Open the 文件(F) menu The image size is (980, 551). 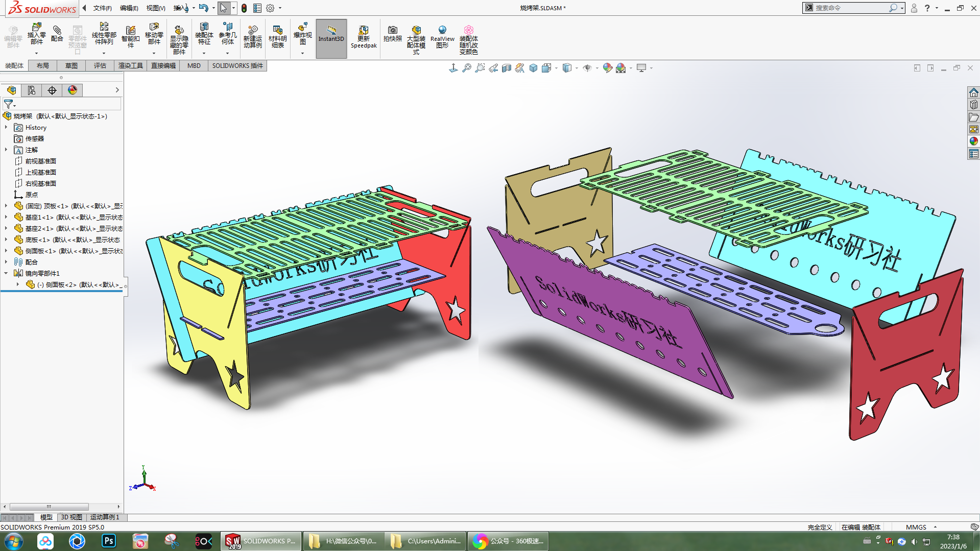coord(102,8)
